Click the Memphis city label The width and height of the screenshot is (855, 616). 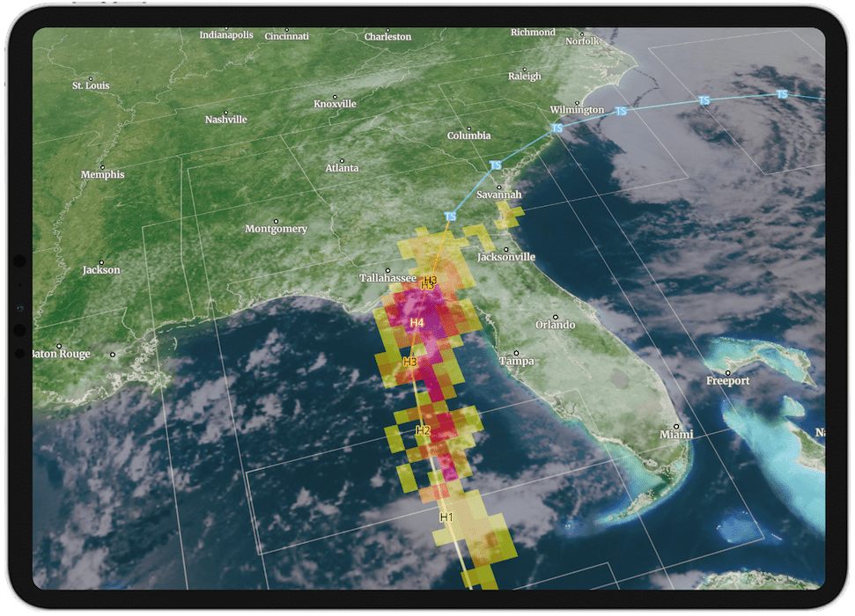tap(102, 174)
